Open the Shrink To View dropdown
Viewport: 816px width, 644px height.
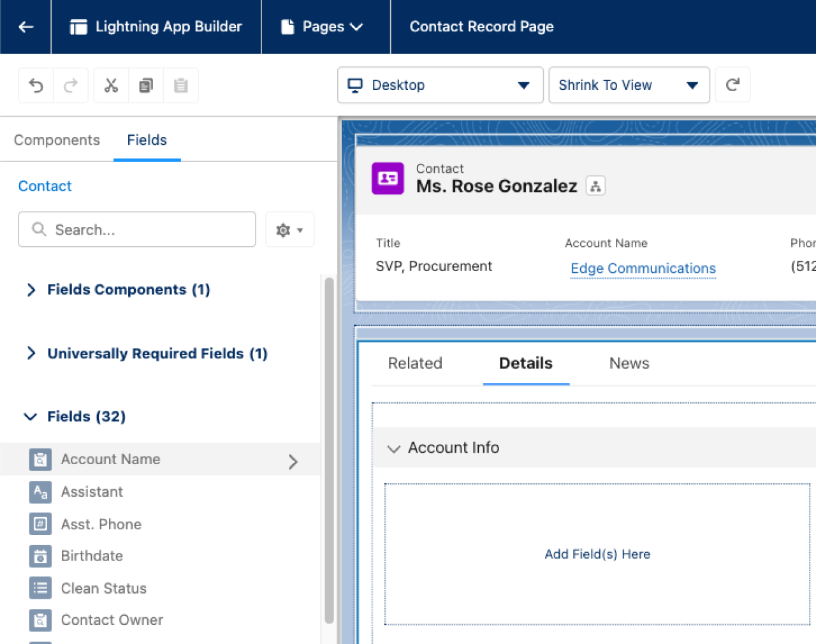(629, 85)
